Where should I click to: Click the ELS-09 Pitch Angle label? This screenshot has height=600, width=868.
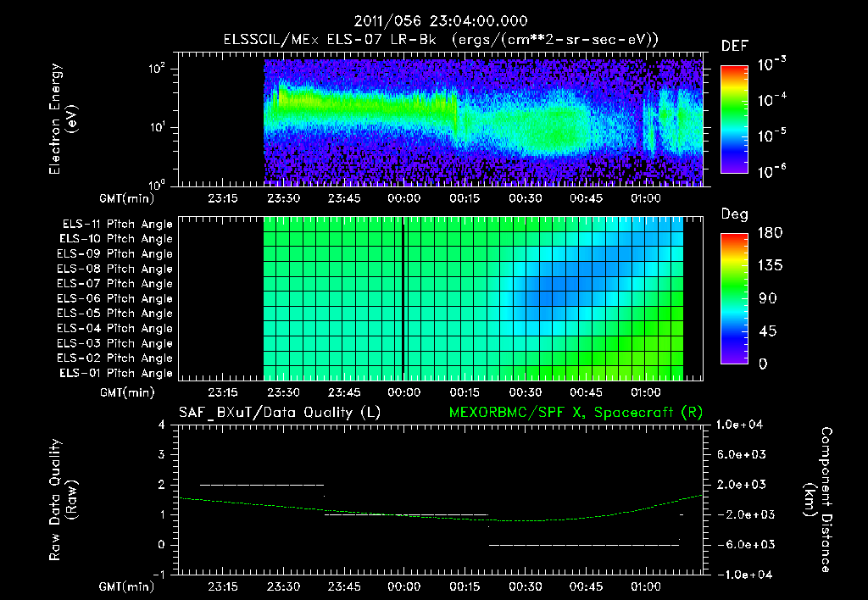[x=115, y=254]
